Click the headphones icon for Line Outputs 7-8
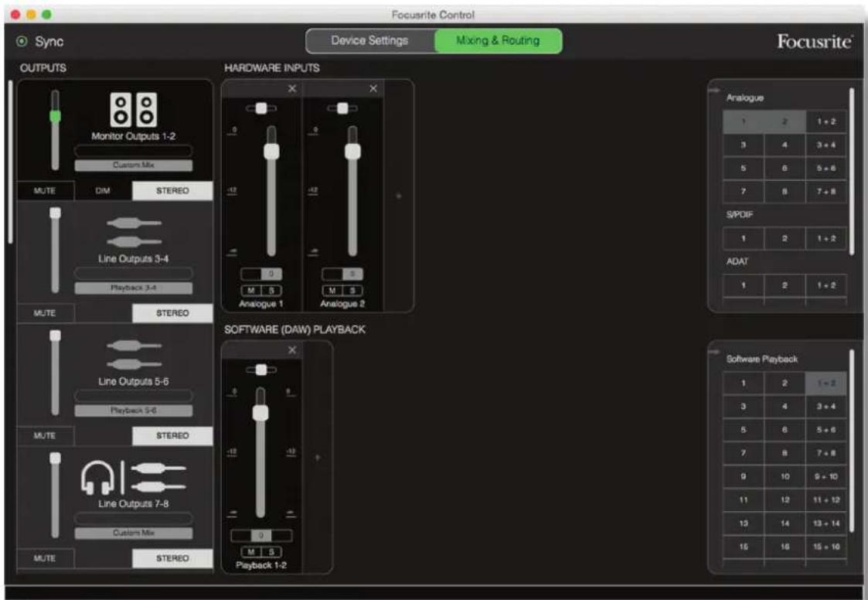Viewport: 868px width, 600px height. tap(97, 477)
